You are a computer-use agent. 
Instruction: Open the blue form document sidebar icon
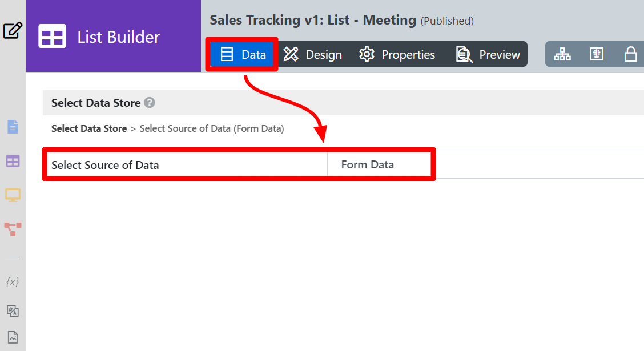(13, 127)
